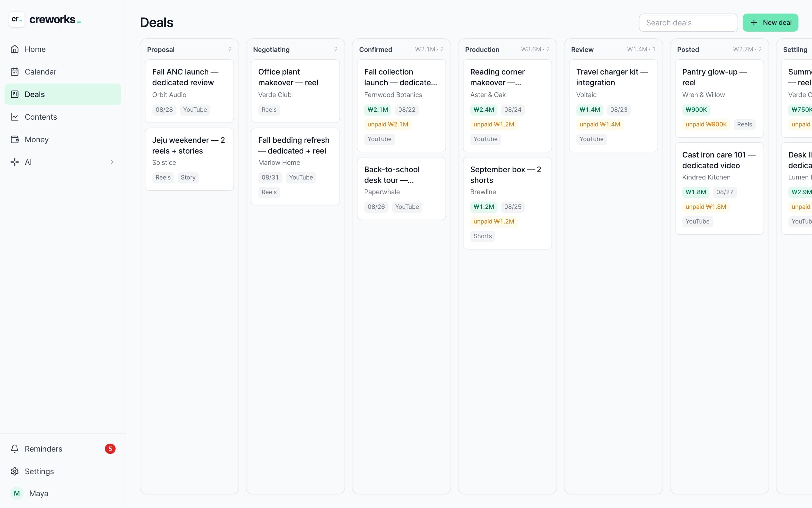Click the Contents chart icon
The image size is (812, 508).
14,117
